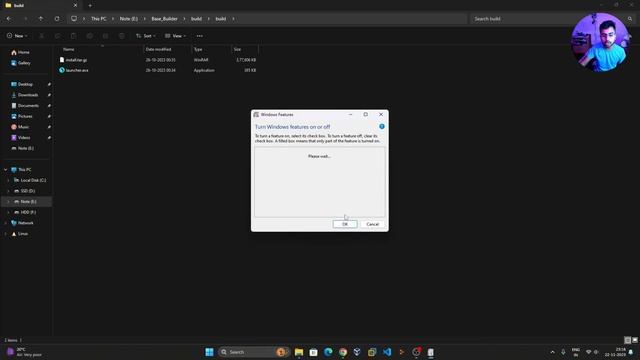Expand the Linux tree node

[x=6, y=233]
